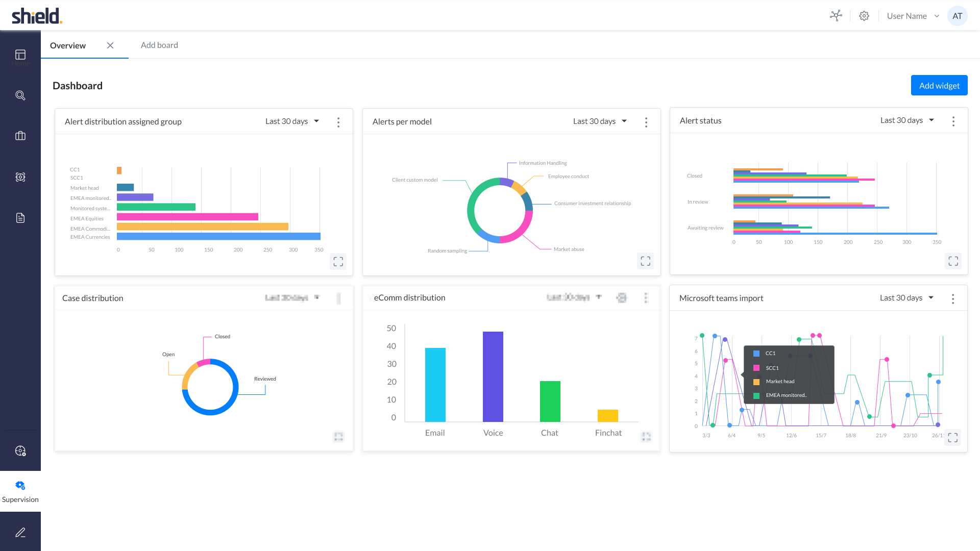
Task: Open settings gear in top bar
Action: point(864,16)
